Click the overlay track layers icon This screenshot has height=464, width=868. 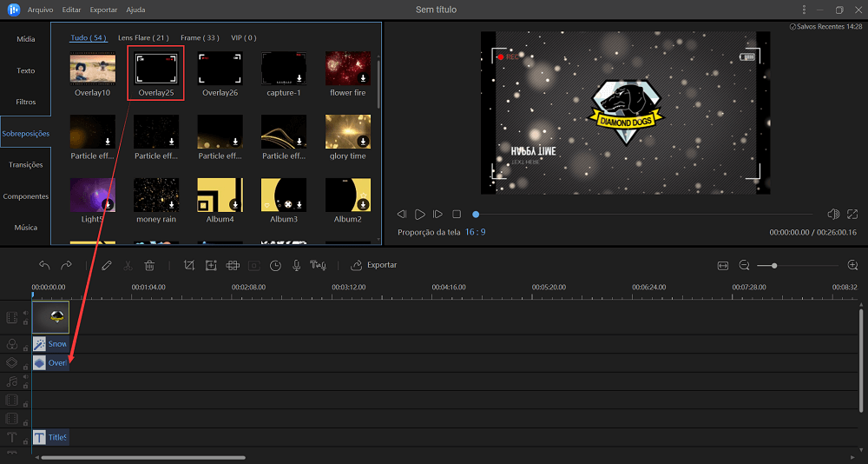(x=11, y=362)
